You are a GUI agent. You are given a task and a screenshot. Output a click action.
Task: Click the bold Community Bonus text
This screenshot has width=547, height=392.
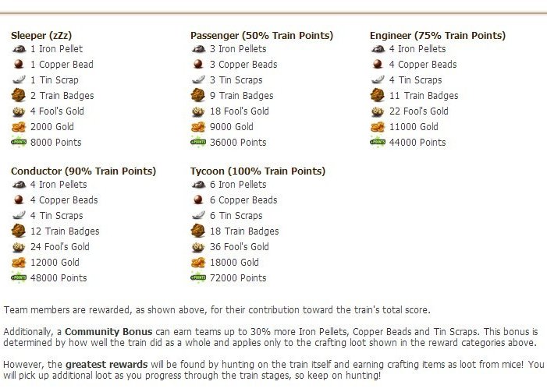(x=108, y=332)
